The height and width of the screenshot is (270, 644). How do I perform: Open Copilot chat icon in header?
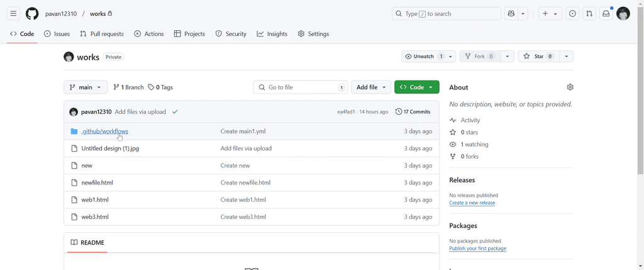tap(511, 14)
